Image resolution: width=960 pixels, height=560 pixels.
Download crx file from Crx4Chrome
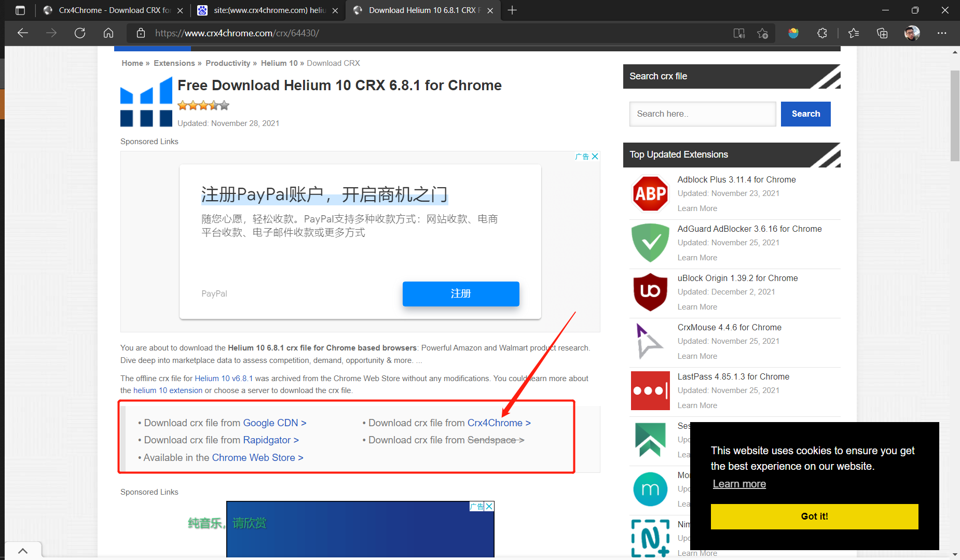499,423
